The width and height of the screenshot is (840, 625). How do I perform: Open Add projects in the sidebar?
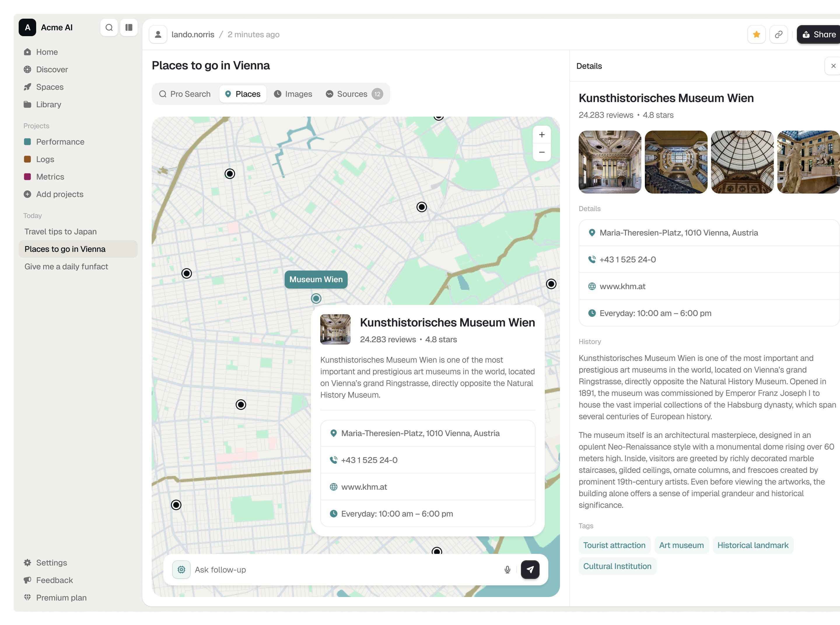click(60, 194)
